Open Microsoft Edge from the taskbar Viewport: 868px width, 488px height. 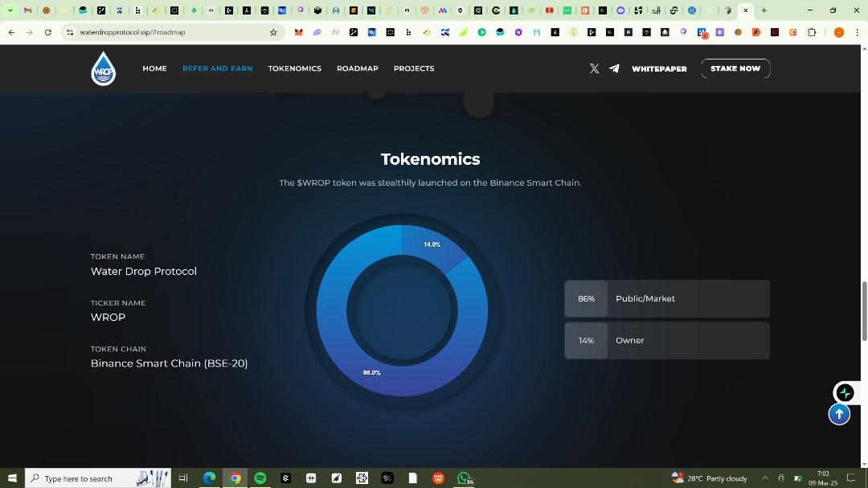[x=209, y=478]
